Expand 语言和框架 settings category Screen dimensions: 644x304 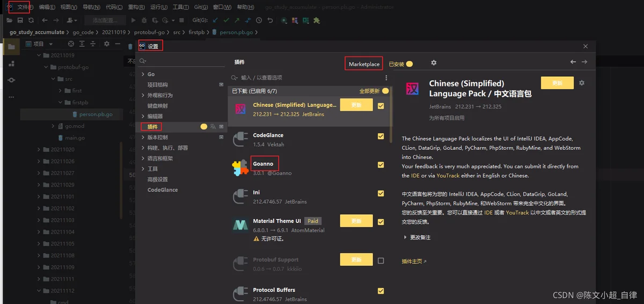[143, 158]
